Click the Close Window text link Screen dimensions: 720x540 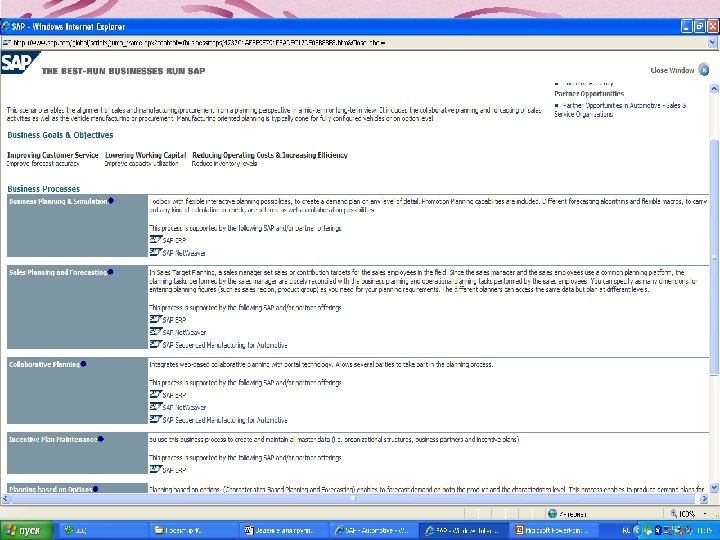(672, 70)
